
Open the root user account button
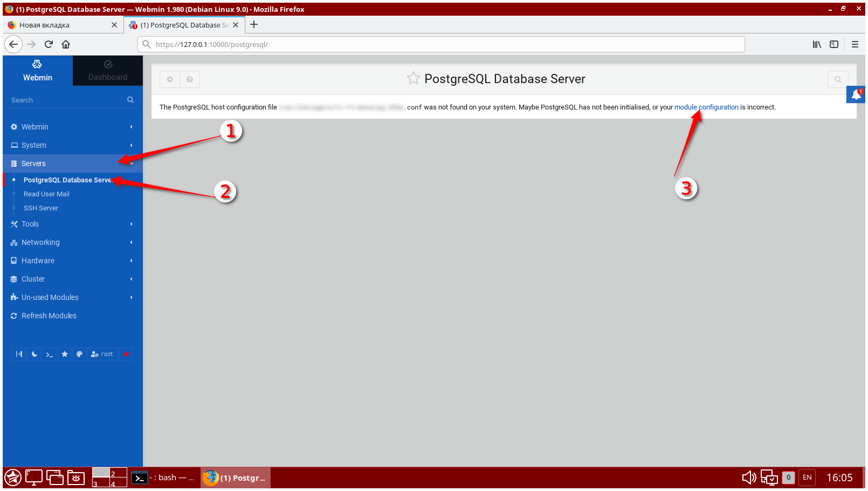coord(102,354)
